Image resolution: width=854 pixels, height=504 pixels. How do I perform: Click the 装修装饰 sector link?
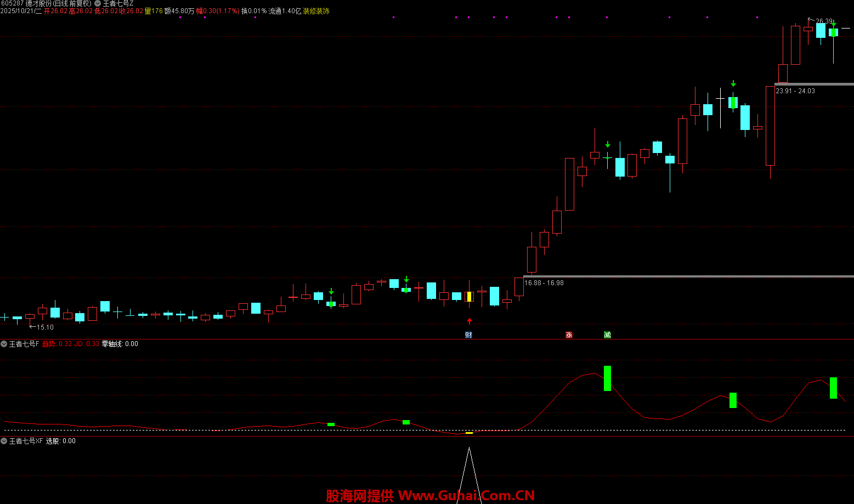click(x=316, y=11)
